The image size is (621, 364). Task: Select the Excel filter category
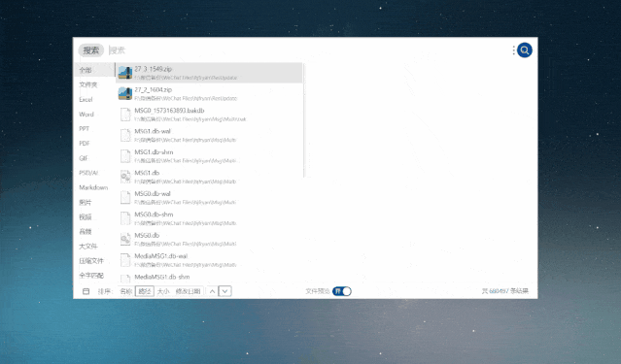pyautogui.click(x=86, y=99)
